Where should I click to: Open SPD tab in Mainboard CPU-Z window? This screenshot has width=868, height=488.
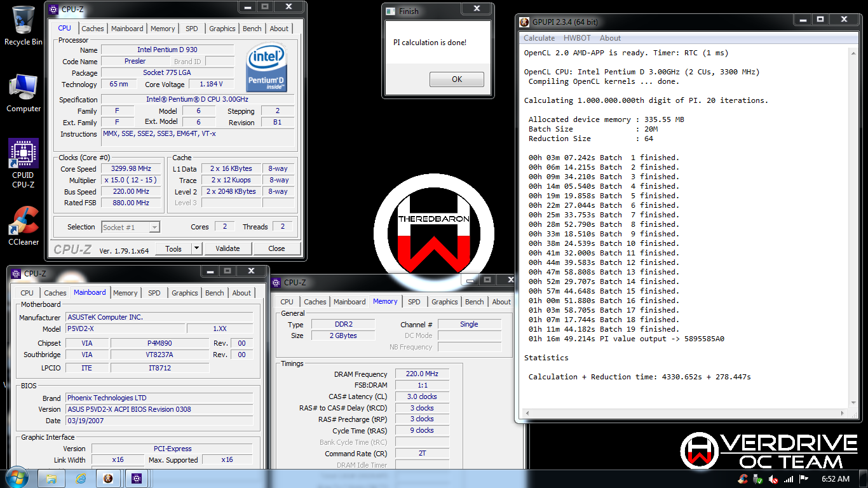click(154, 293)
